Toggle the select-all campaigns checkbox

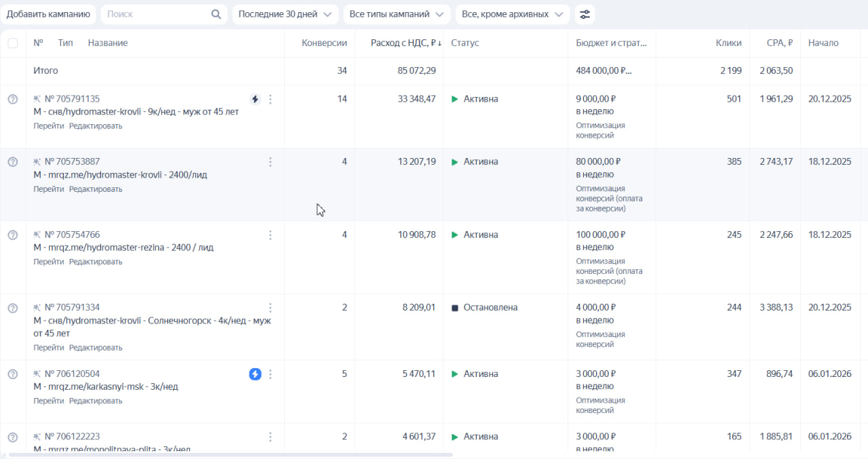pyautogui.click(x=13, y=43)
